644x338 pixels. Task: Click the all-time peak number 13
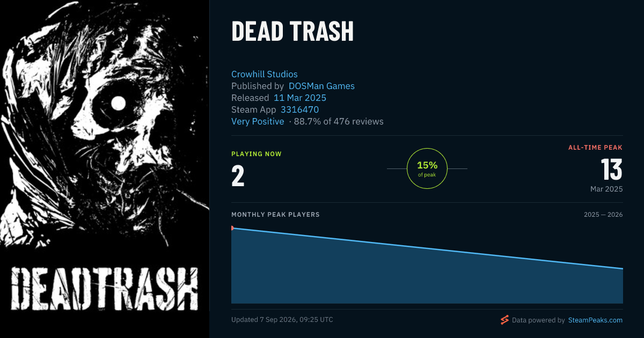(612, 170)
